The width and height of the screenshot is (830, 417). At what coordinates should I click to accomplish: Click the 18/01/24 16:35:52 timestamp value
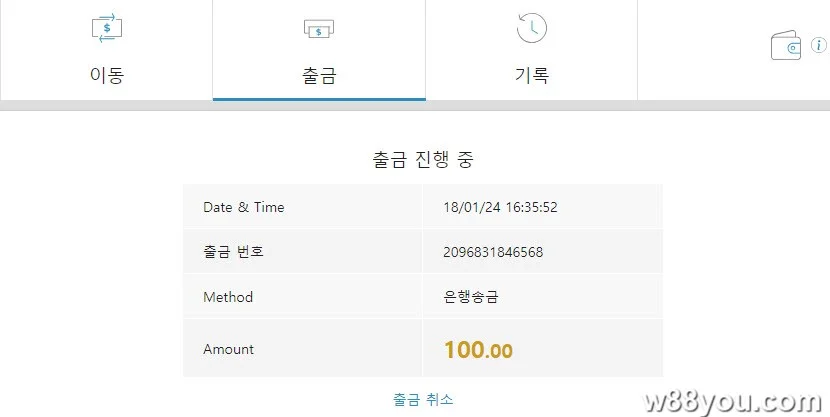tap(500, 207)
